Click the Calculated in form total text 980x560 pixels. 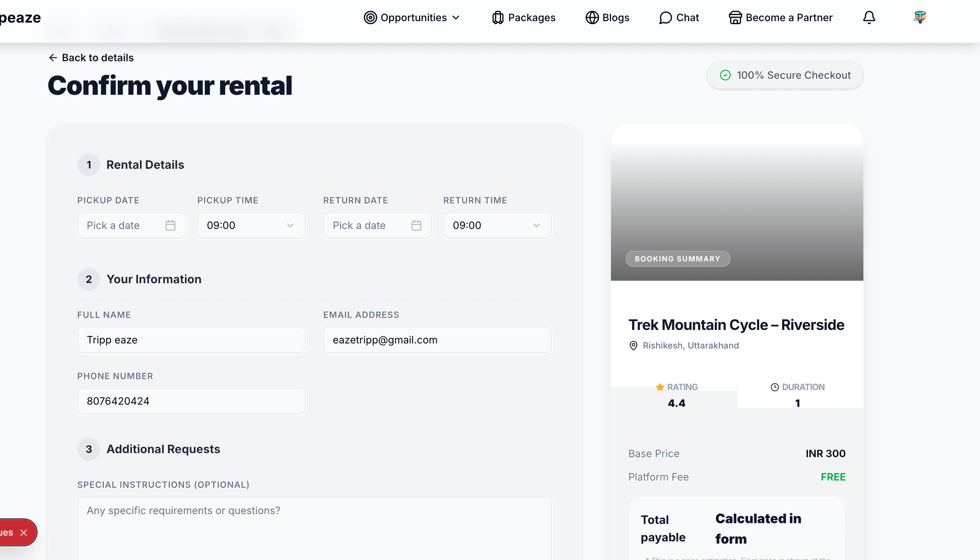click(758, 528)
